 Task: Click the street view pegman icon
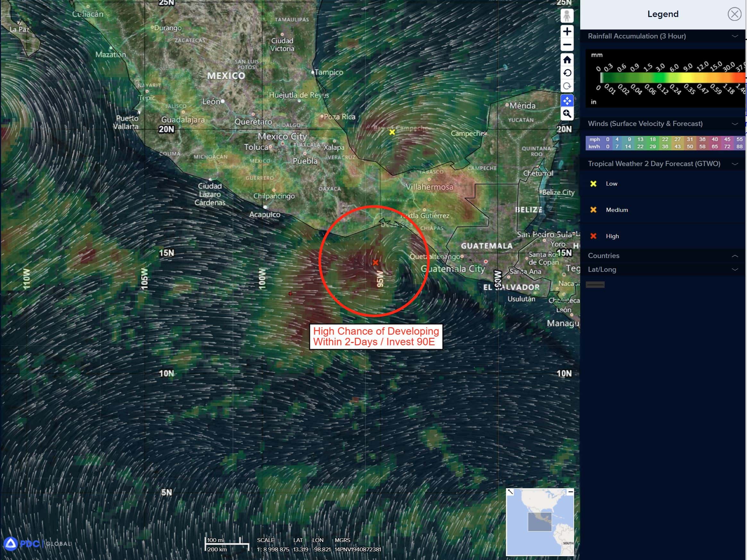click(567, 16)
